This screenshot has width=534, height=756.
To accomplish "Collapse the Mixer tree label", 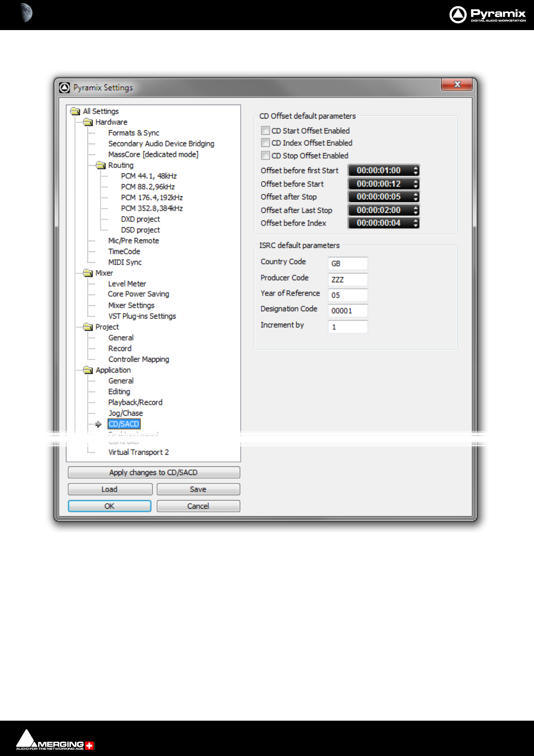I will [104, 273].
